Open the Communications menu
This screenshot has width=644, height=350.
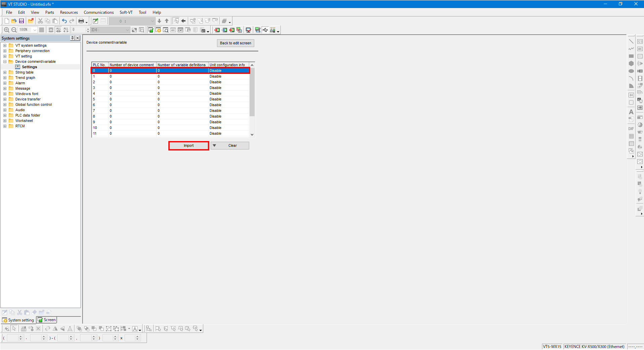(99, 12)
